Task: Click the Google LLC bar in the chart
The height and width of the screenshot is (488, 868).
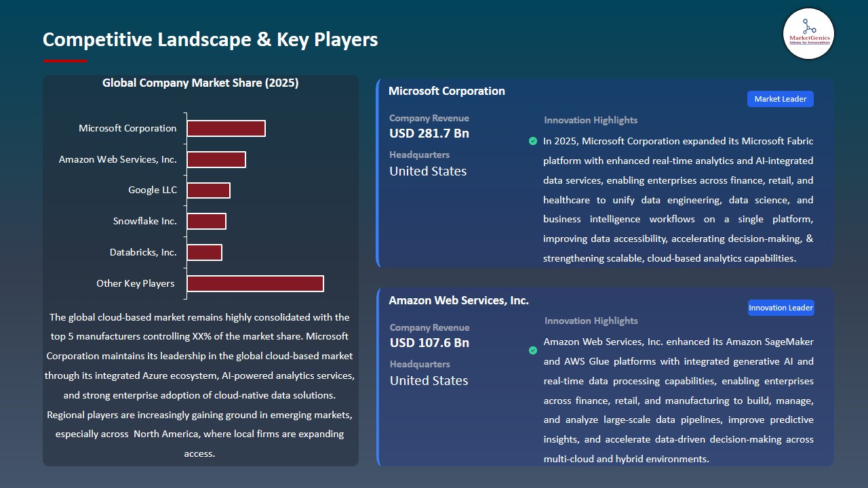Action: tap(208, 190)
